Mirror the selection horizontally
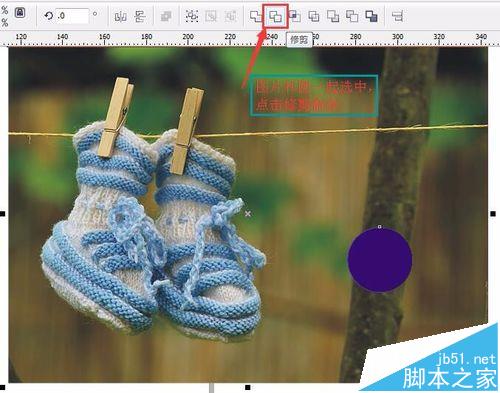The height and width of the screenshot is (393, 500). 120,16
